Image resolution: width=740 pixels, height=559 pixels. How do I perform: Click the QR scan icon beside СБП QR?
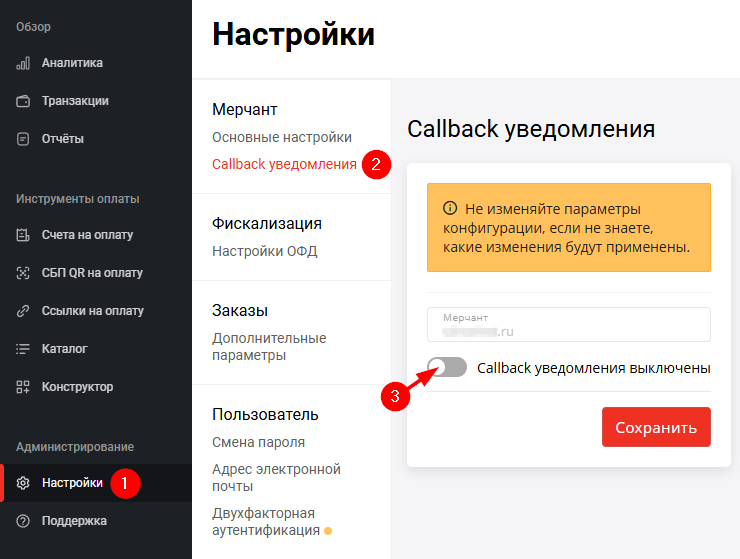[23, 273]
